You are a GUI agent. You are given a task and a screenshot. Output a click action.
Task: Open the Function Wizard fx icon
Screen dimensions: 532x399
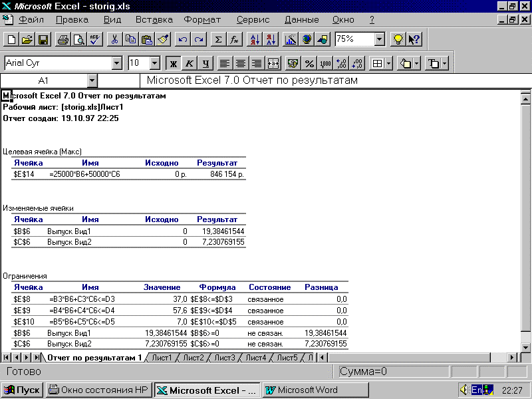pyautogui.click(x=235, y=40)
